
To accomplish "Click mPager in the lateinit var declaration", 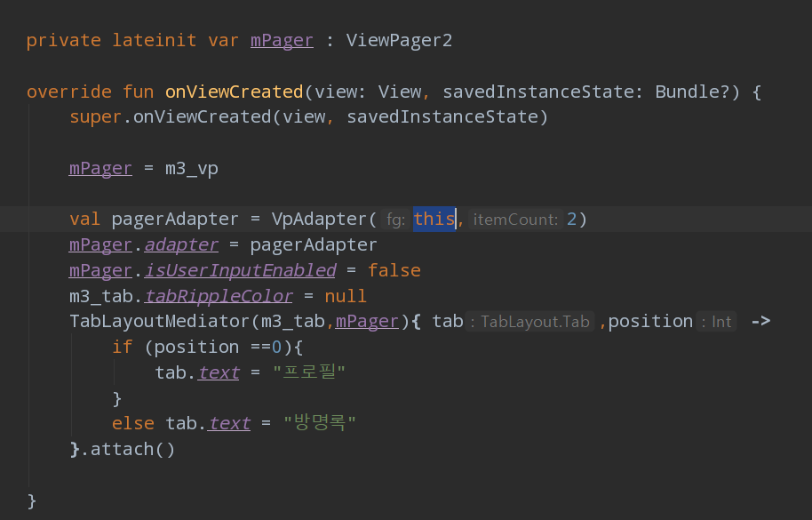I will (282, 40).
